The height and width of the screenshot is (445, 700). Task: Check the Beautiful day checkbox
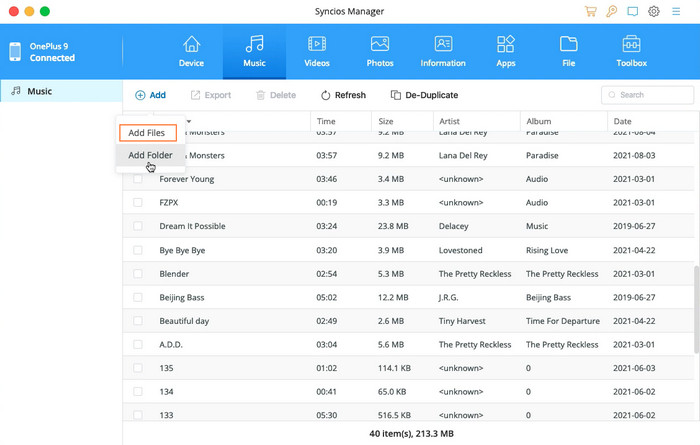coord(138,321)
